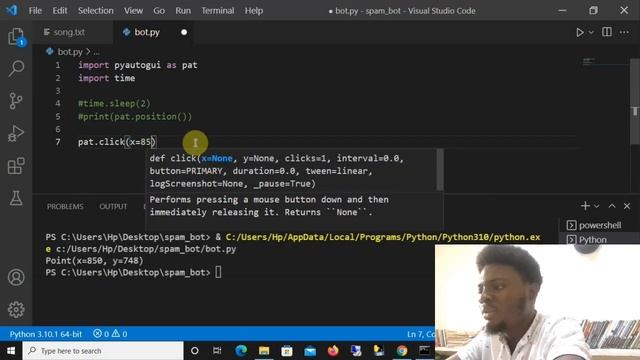640x360 pixels.
Task: Click the Type here to search box
Action: [x=103, y=351]
